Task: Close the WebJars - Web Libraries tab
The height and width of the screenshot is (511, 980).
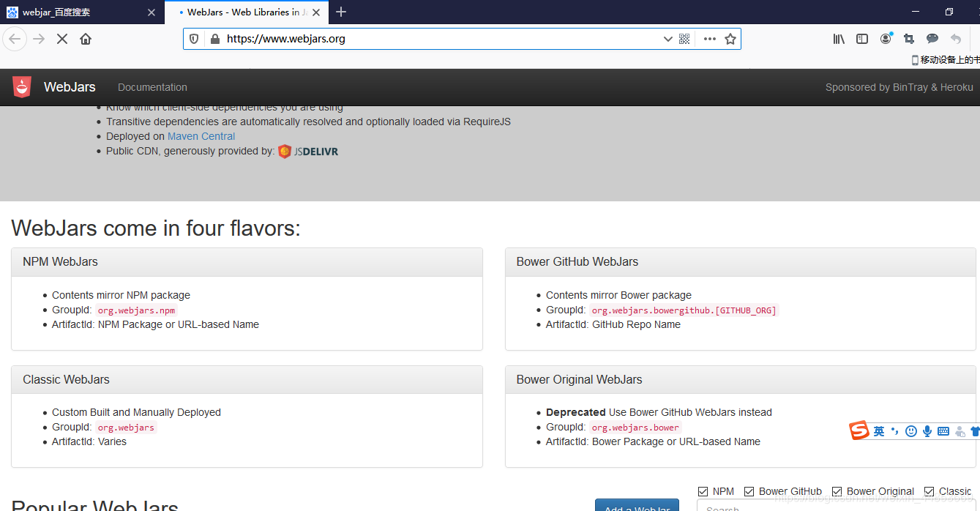Action: [317, 12]
